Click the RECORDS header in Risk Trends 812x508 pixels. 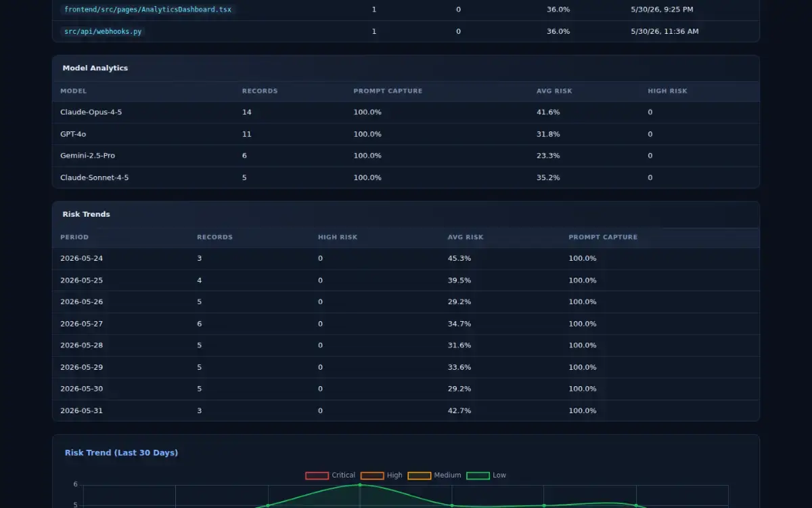(215, 237)
